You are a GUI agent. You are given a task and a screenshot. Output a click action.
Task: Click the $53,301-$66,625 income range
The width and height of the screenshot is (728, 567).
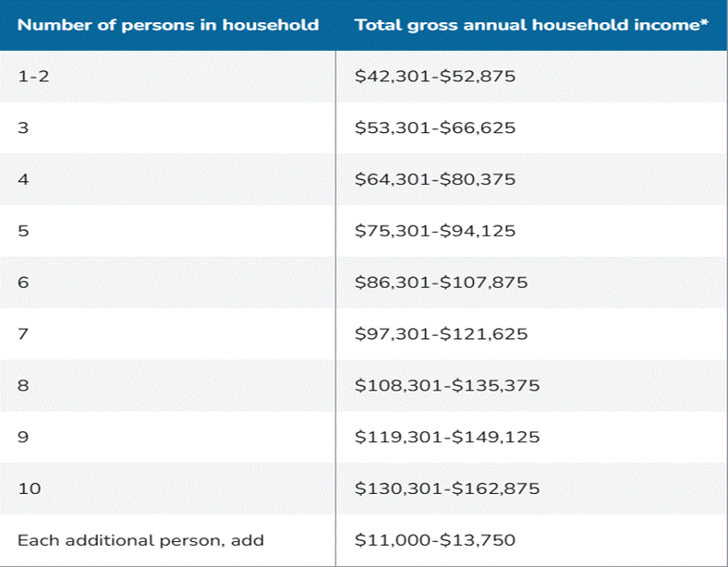pyautogui.click(x=435, y=127)
